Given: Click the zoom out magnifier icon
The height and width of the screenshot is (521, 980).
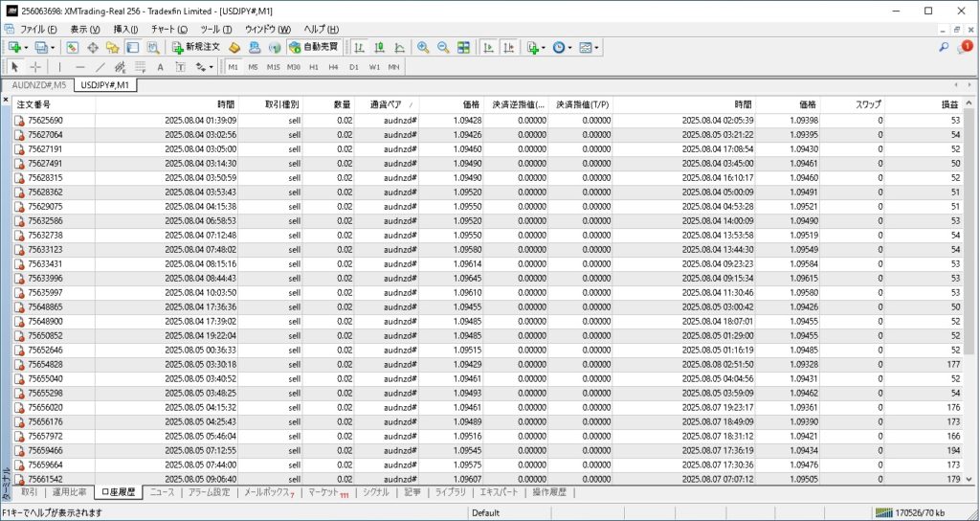Looking at the screenshot, I should pos(443,47).
